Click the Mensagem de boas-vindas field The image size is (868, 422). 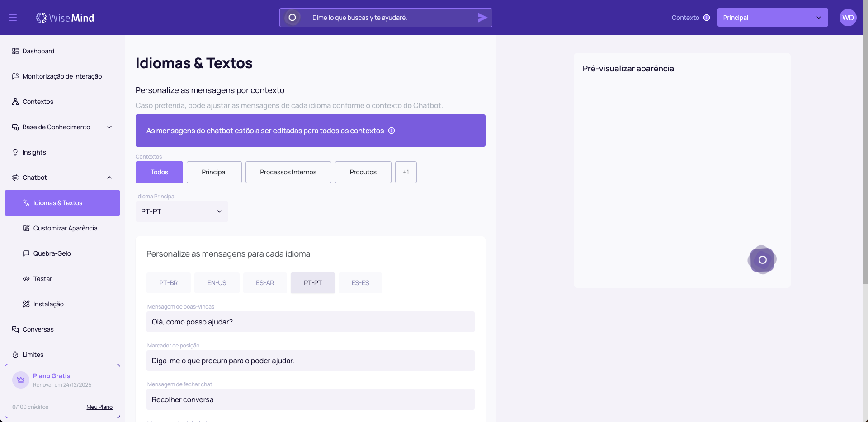click(x=310, y=322)
